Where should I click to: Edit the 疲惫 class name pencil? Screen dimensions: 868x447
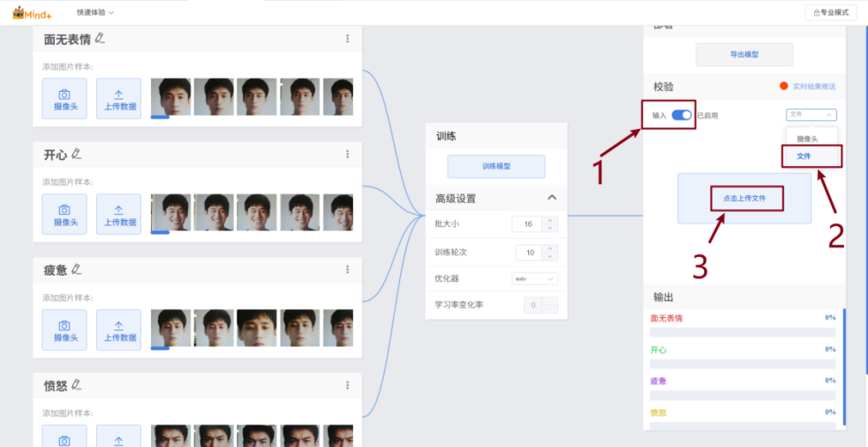click(x=77, y=269)
